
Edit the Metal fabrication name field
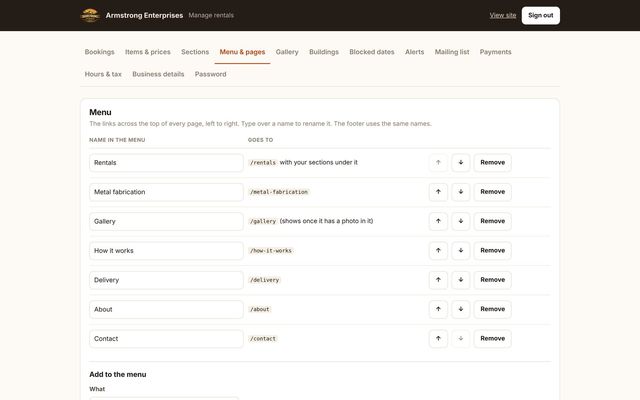coord(166,192)
